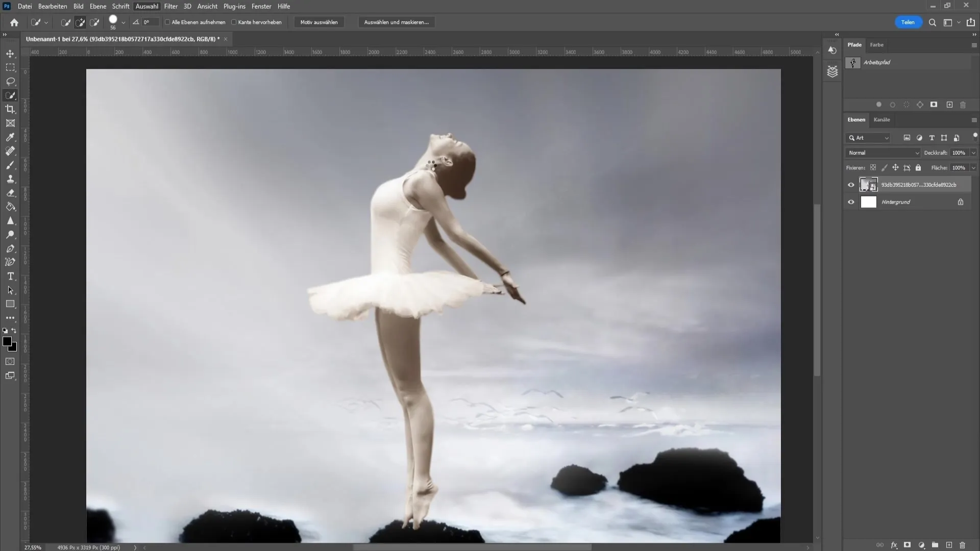Click the Motiv auswählen button

pos(318,22)
